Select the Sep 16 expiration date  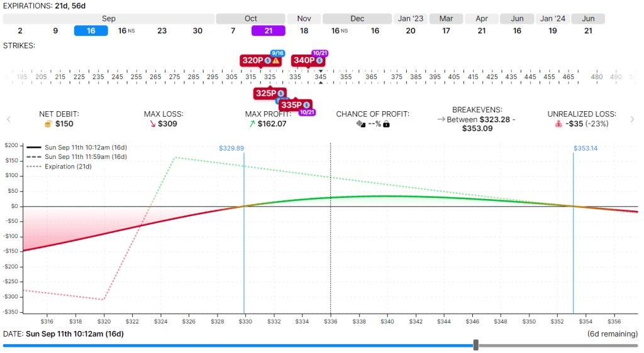pyautogui.click(x=91, y=30)
